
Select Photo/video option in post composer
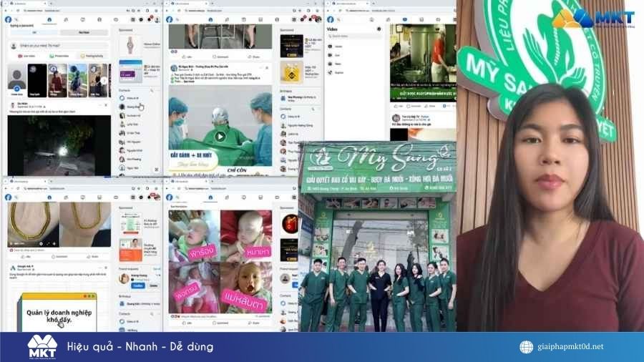tap(59, 56)
